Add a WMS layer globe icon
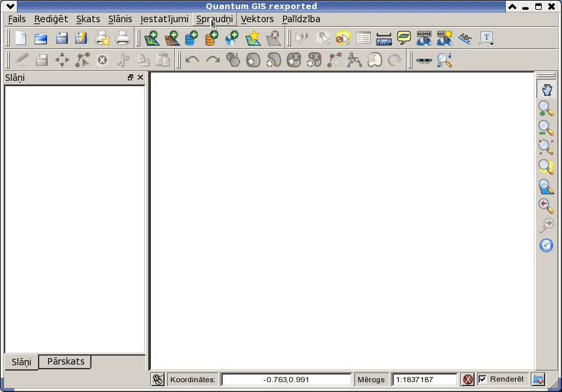Image resolution: width=562 pixels, height=392 pixels. pyautogui.click(x=232, y=38)
